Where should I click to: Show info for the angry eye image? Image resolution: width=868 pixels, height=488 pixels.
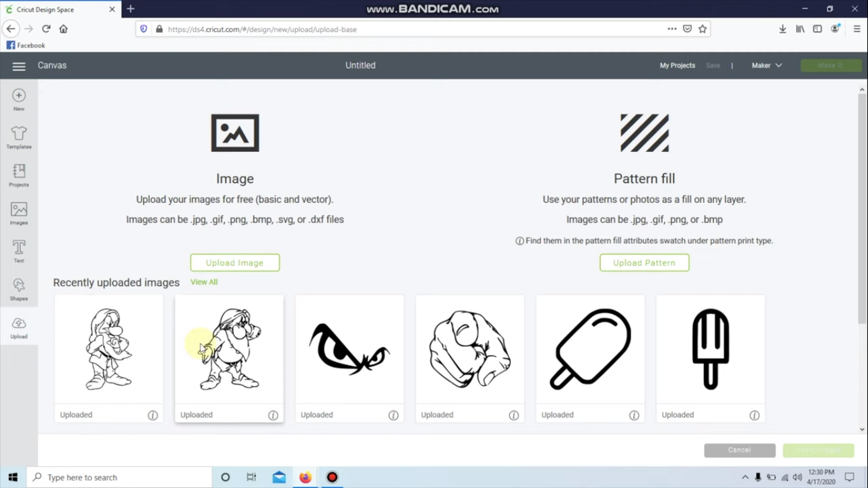coord(393,415)
